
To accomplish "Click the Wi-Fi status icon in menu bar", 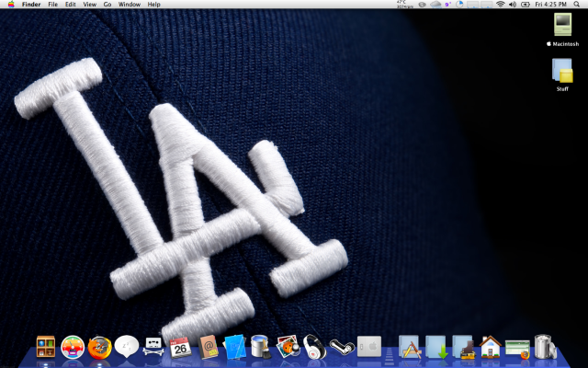I will [x=500, y=4].
